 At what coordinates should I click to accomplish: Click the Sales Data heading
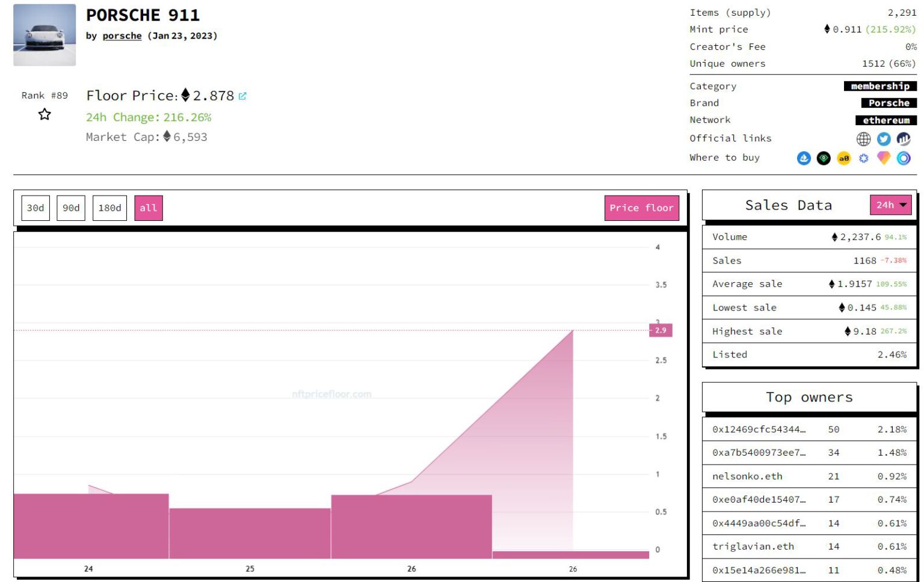(x=788, y=205)
